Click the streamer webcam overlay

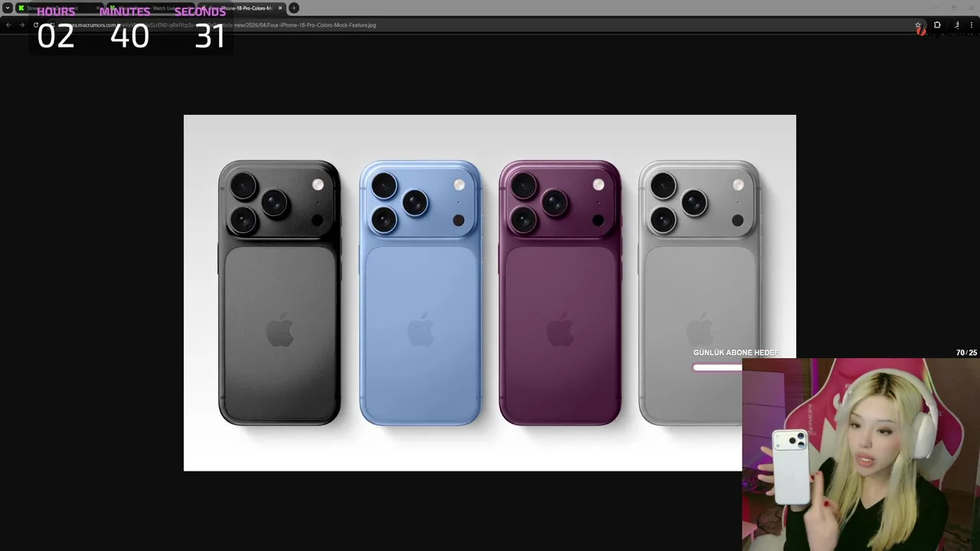(x=861, y=455)
